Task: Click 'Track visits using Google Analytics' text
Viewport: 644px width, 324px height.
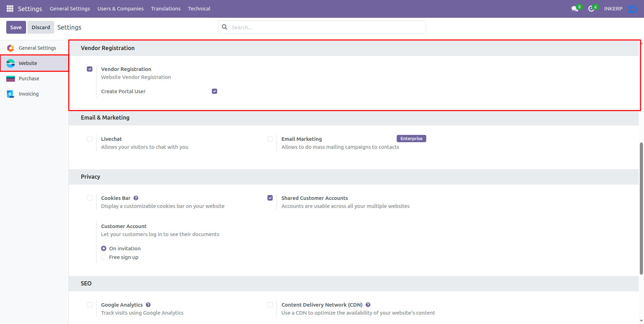Action: click(142, 313)
